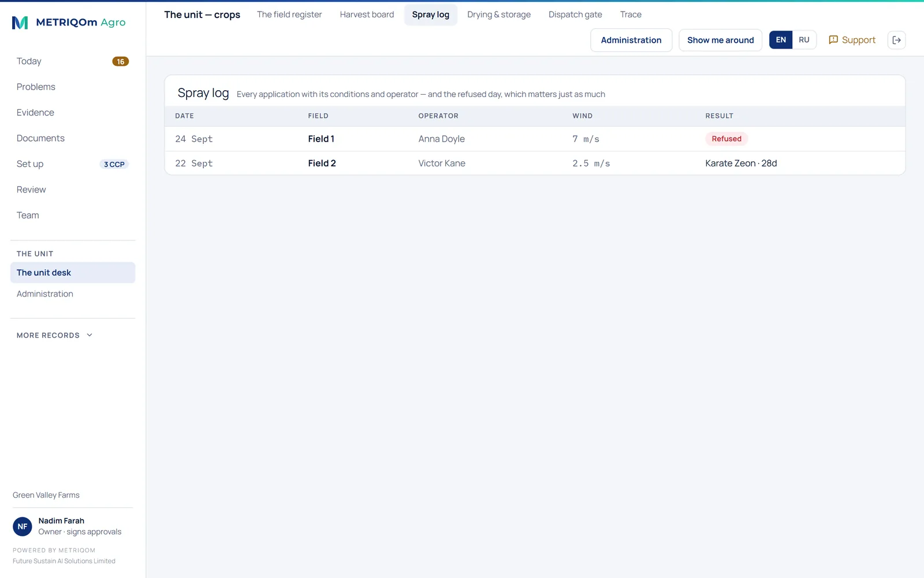This screenshot has height=578, width=924.
Task: Go to Team in the sidebar
Action: coord(73,215)
